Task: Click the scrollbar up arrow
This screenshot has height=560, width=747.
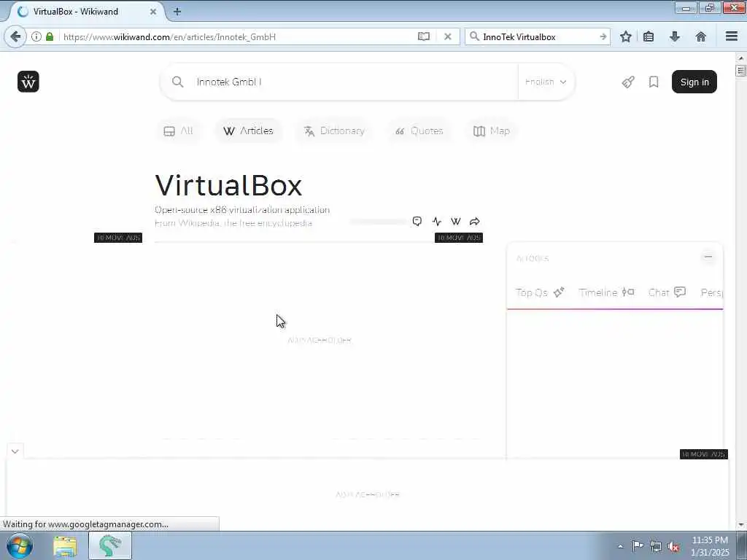Action: pos(740,58)
